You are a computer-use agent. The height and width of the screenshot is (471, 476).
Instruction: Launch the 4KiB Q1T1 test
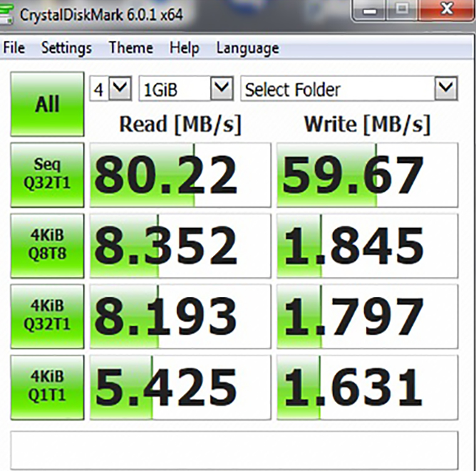(47, 387)
